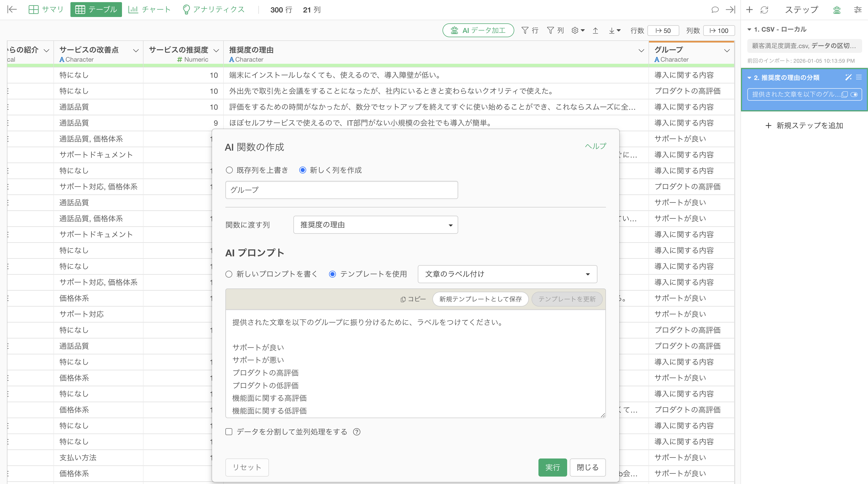Screen dimensions: 868x484
Task: Toggle the step 2 enable switch
Action: click(854, 95)
